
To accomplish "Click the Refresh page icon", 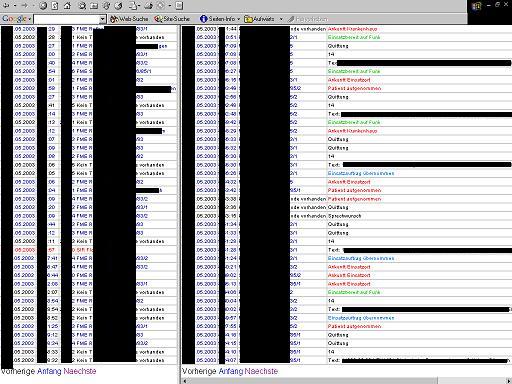I will click(x=55, y=6).
